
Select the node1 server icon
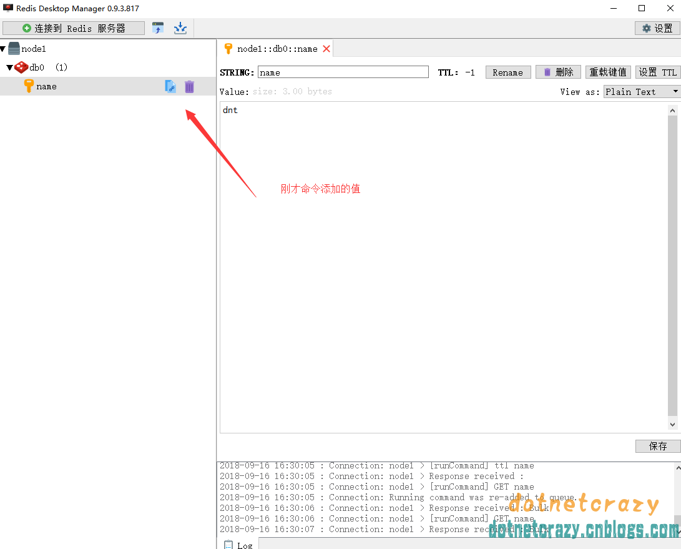tap(14, 48)
